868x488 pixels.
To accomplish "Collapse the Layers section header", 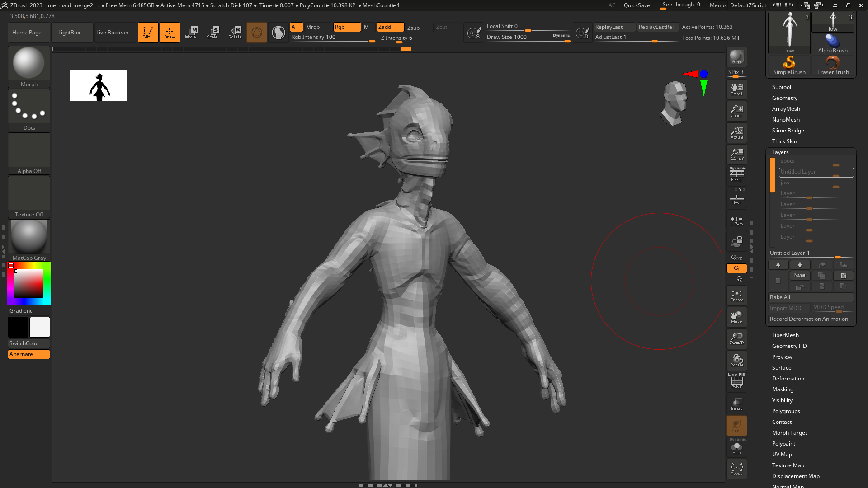I will point(780,152).
